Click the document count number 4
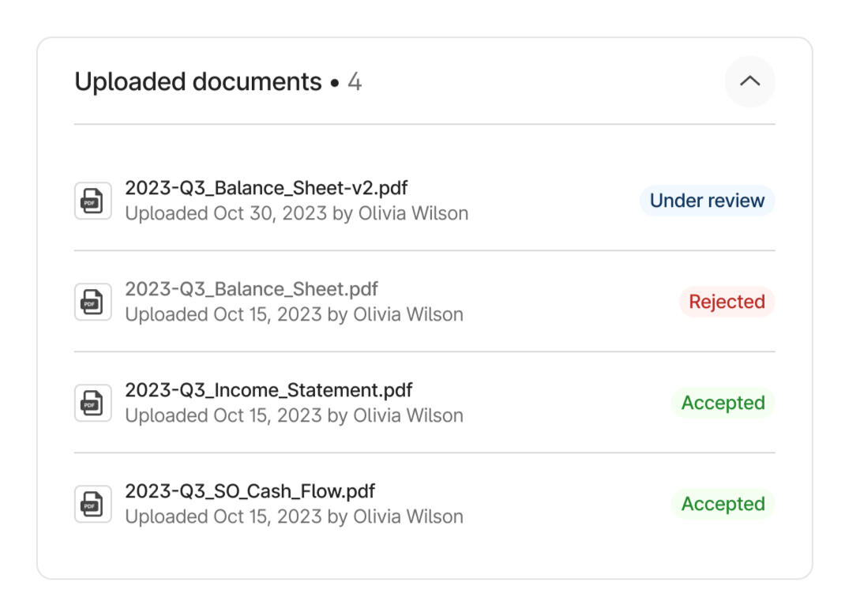 pos(355,81)
